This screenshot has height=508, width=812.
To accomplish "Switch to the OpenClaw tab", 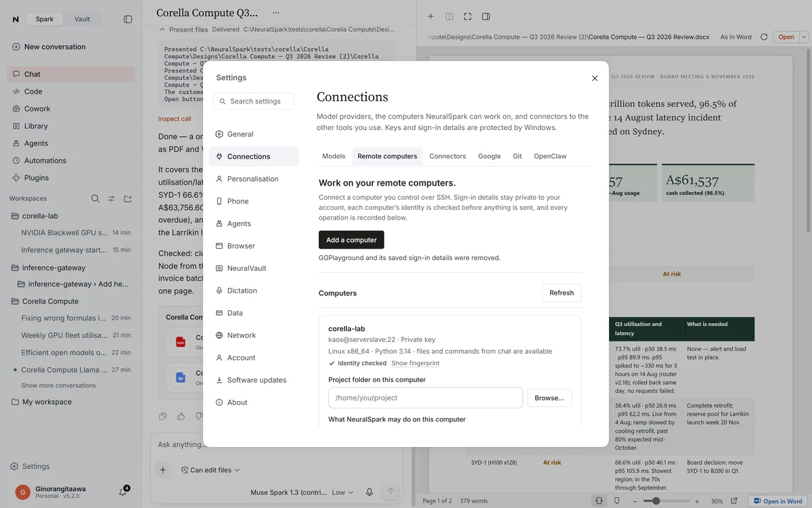I will point(550,156).
